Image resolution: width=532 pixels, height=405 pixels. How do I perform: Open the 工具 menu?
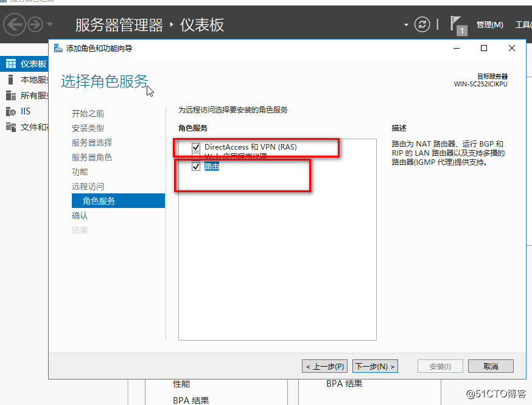pyautogui.click(x=523, y=25)
